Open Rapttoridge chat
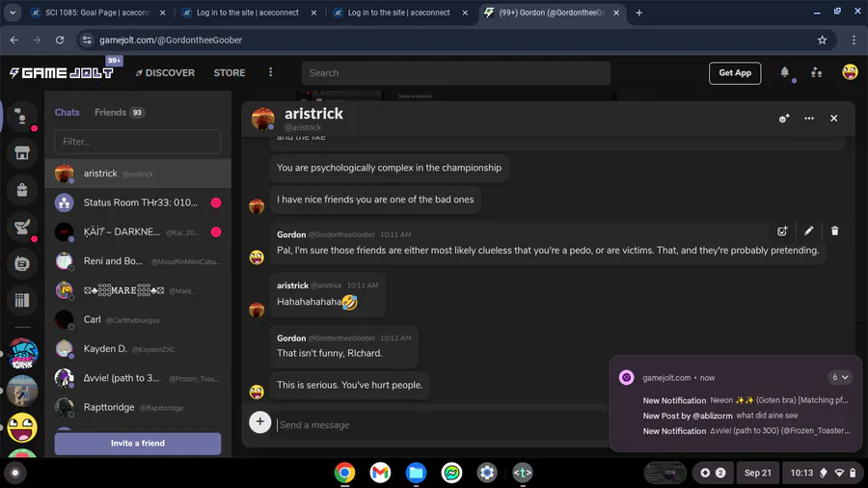The height and width of the screenshot is (488, 868). click(x=137, y=408)
